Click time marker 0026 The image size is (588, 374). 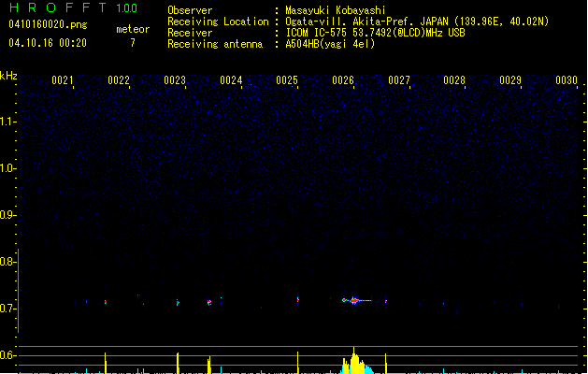click(343, 80)
